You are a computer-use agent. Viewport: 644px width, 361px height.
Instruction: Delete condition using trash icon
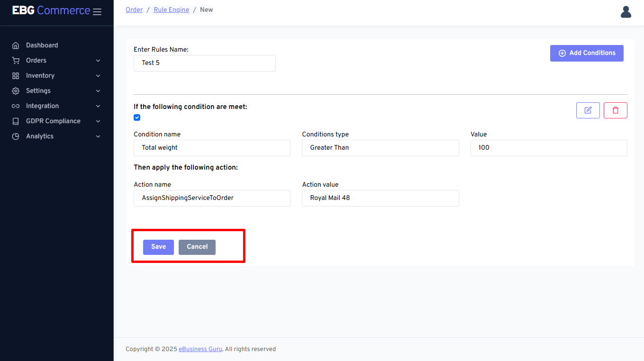615,110
